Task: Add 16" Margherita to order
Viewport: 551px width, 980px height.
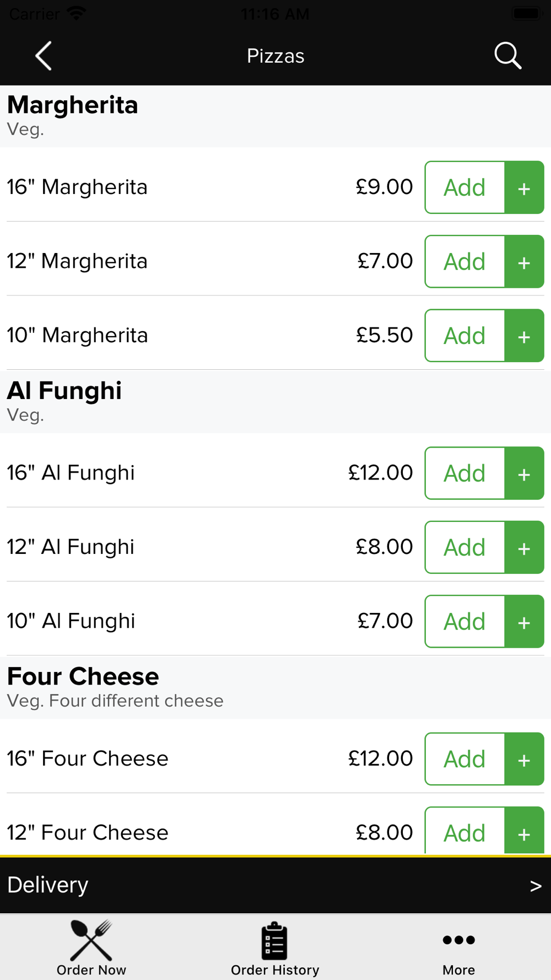Action: tap(464, 187)
